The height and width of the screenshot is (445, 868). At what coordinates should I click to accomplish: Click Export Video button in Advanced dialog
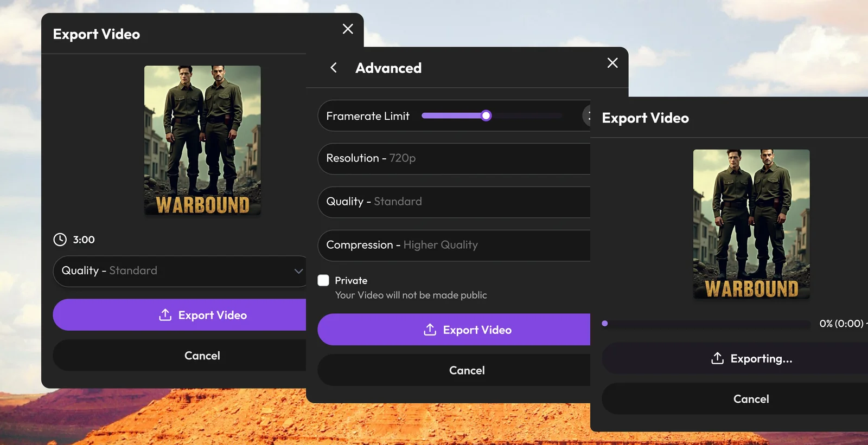454,330
